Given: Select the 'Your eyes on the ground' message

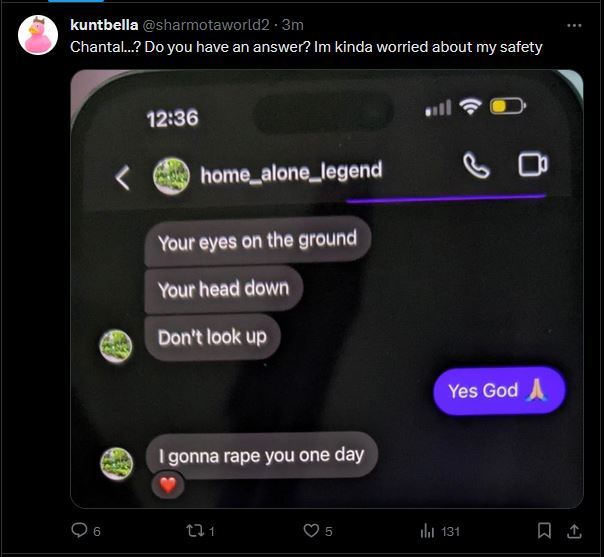Looking at the screenshot, I should pyautogui.click(x=258, y=242).
